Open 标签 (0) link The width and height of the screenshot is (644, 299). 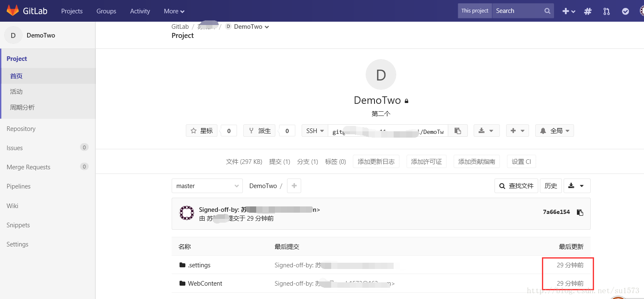[335, 161]
